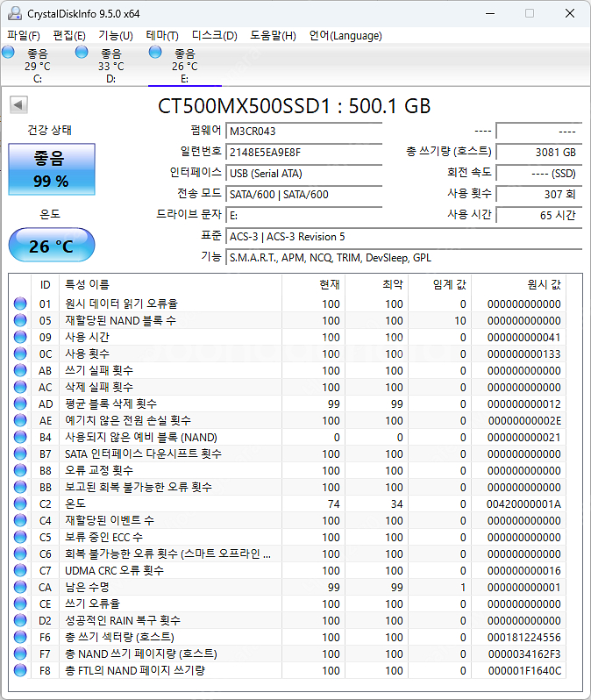Open the 파일(F) menu
The image size is (591, 700).
(24, 36)
